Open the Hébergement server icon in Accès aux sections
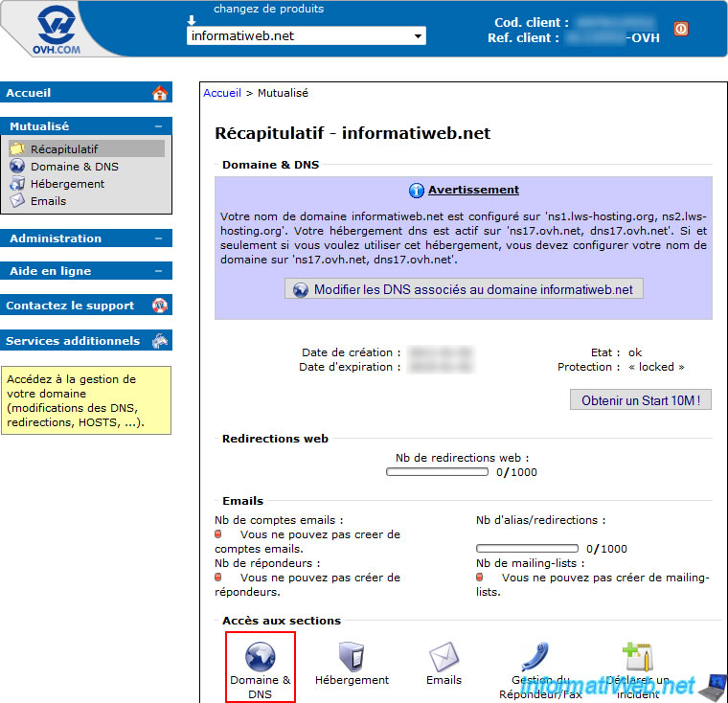Screen dimensions: 728x703 352,657
